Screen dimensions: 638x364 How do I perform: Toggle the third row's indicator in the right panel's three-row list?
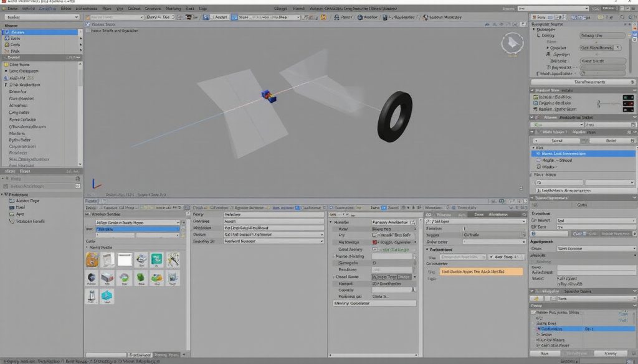tap(628, 110)
